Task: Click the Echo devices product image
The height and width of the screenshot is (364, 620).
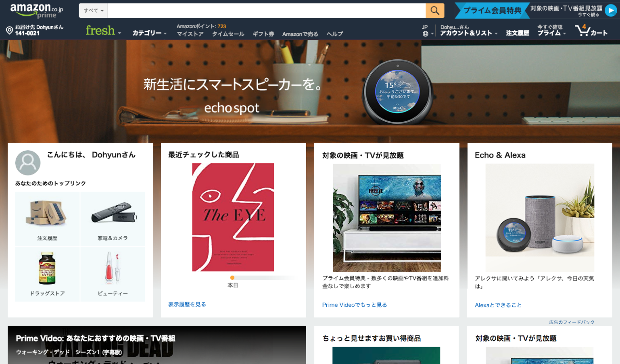Action: coord(540,218)
